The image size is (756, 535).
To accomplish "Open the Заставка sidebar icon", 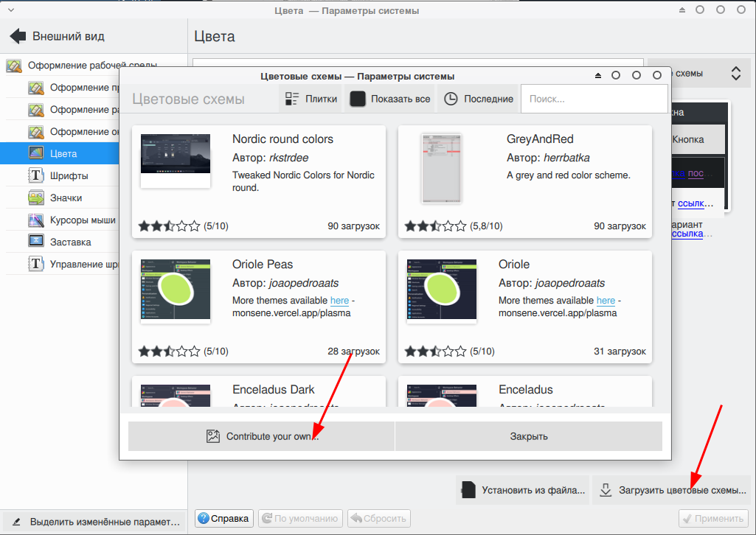I will [x=36, y=242].
